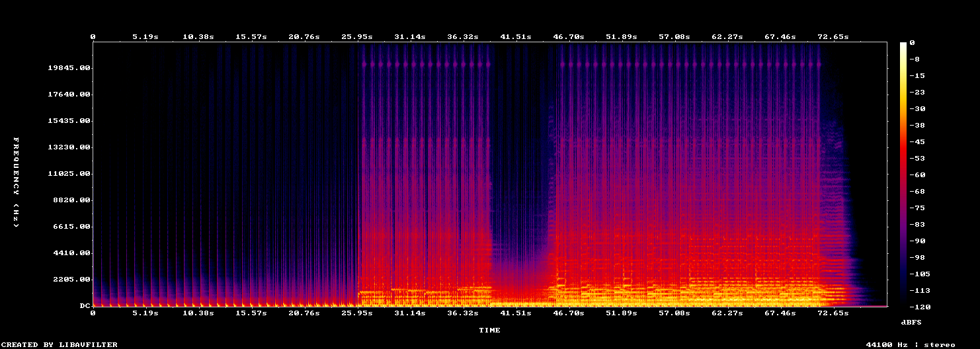The image size is (980, 349).
Task: Click 5.19s on the top time axis
Action: (145, 37)
